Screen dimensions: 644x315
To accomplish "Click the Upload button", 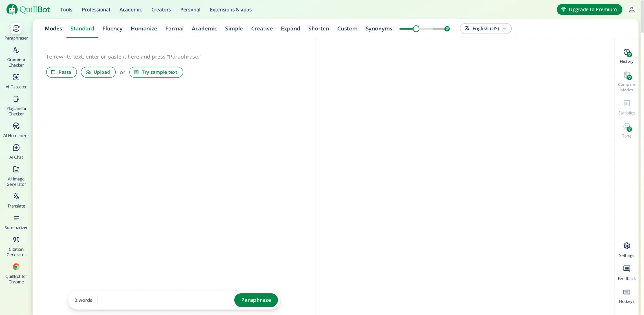I will pos(98,72).
